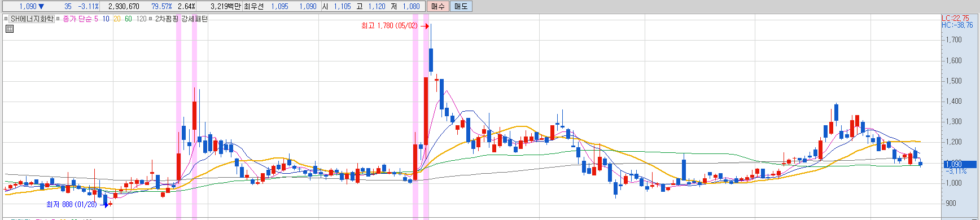Click the SH에너지화학 stock name label
This screenshot has width=980, height=220.
click(x=32, y=19)
